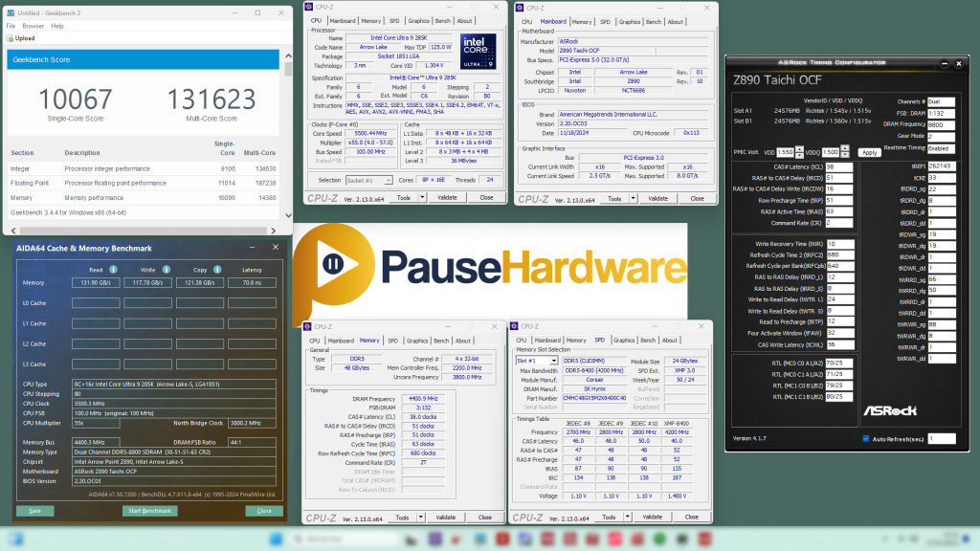Select the SPD tab in the CPU-Z Mainboard window
The image size is (980, 551).
pos(605,22)
